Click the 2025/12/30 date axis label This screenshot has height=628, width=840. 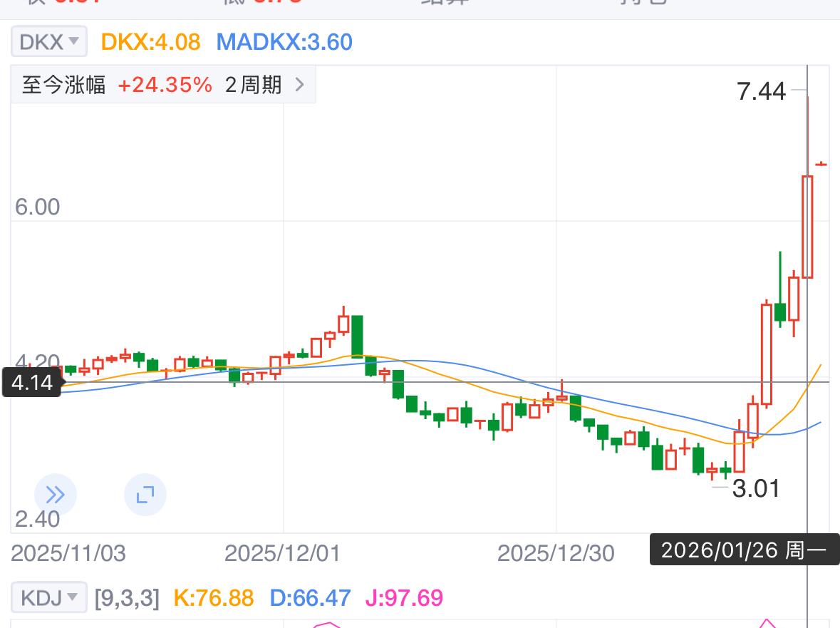556,553
